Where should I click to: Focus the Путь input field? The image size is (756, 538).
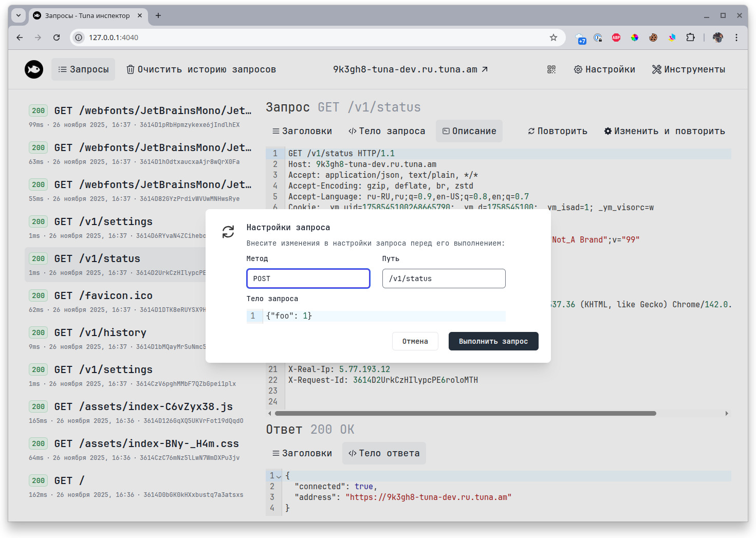pos(444,279)
